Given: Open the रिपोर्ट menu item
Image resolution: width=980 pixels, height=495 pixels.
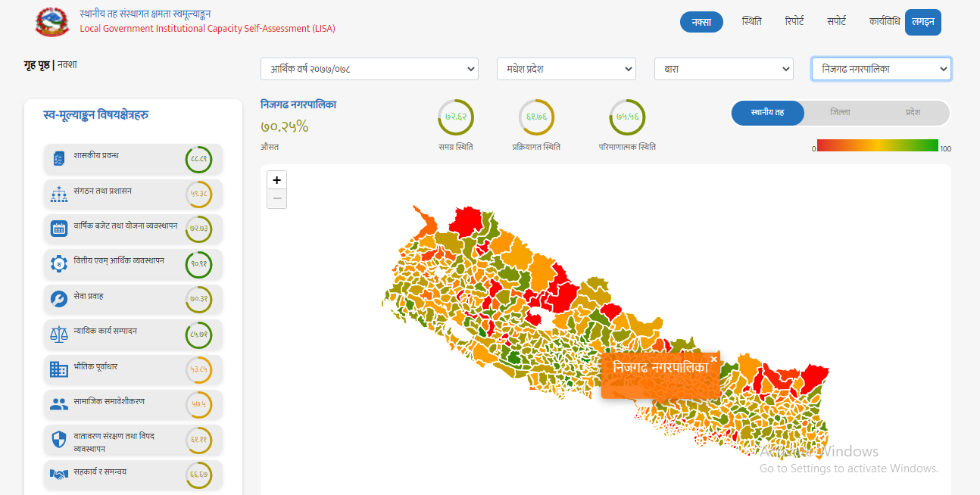Looking at the screenshot, I should pyautogui.click(x=794, y=22).
